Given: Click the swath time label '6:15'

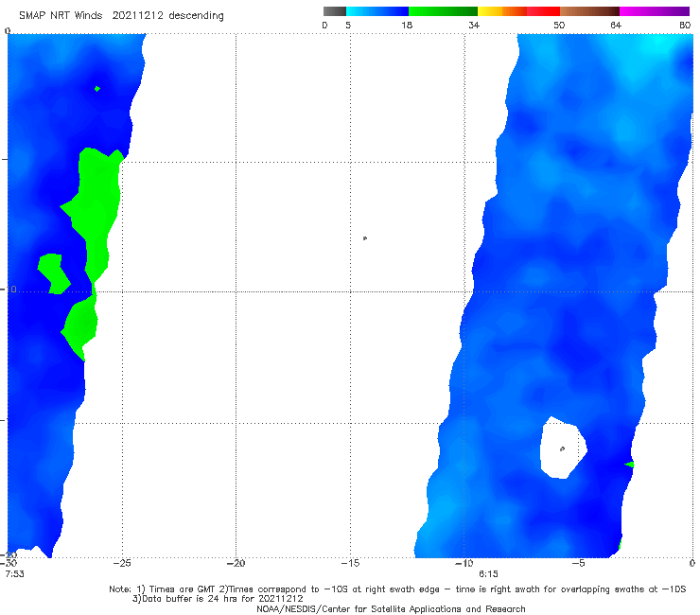Looking at the screenshot, I should pyautogui.click(x=488, y=574).
